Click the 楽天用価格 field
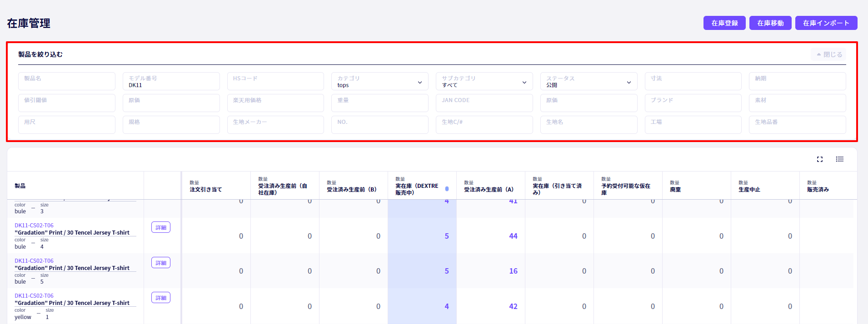The height and width of the screenshot is (324, 868). [x=275, y=103]
